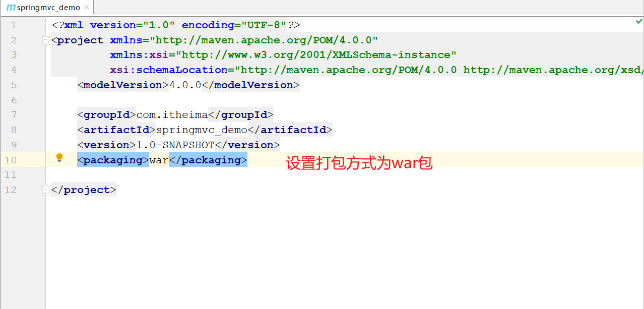
Task: Select the springmvc_demo tab
Action: 48,7
